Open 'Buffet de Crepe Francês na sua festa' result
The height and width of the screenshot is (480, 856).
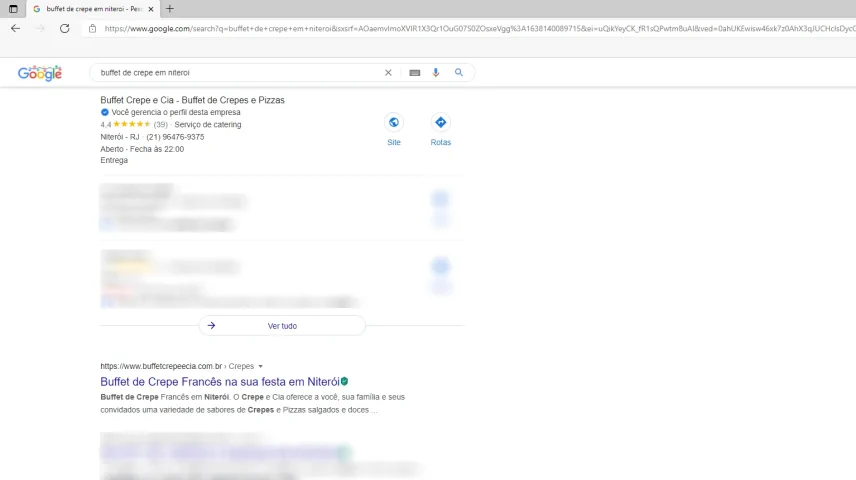point(219,382)
